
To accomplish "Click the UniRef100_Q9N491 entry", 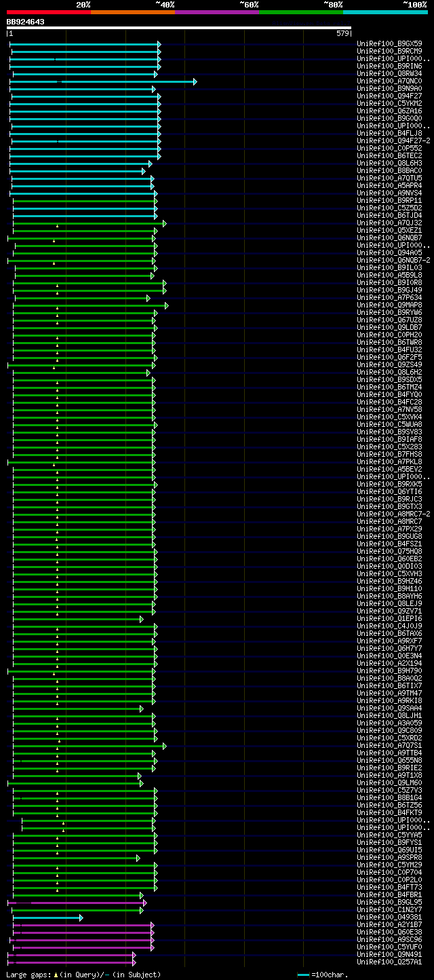I will click(390, 954).
